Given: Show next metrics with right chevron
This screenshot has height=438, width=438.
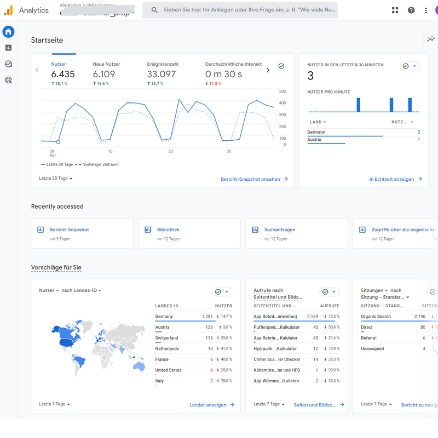Looking at the screenshot, I should point(268,70).
